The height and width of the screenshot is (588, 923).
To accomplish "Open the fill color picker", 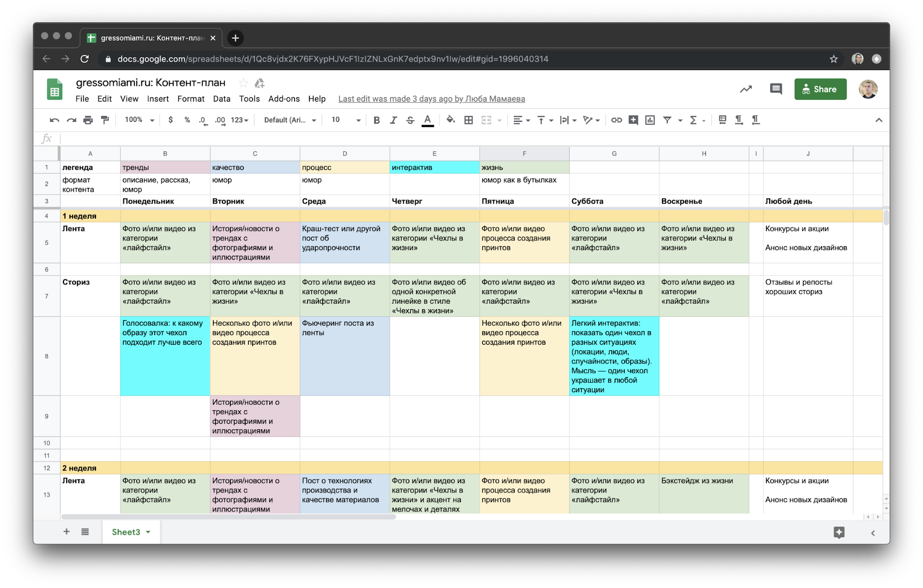I will [451, 120].
